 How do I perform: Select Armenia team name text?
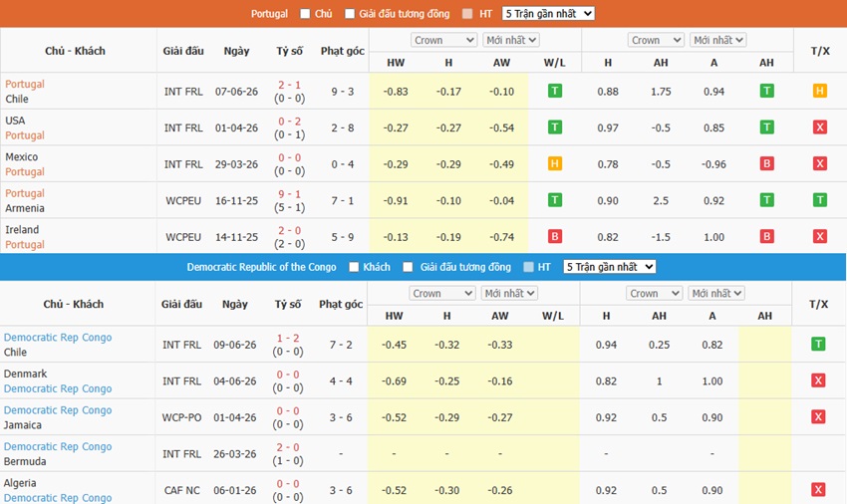(25, 208)
